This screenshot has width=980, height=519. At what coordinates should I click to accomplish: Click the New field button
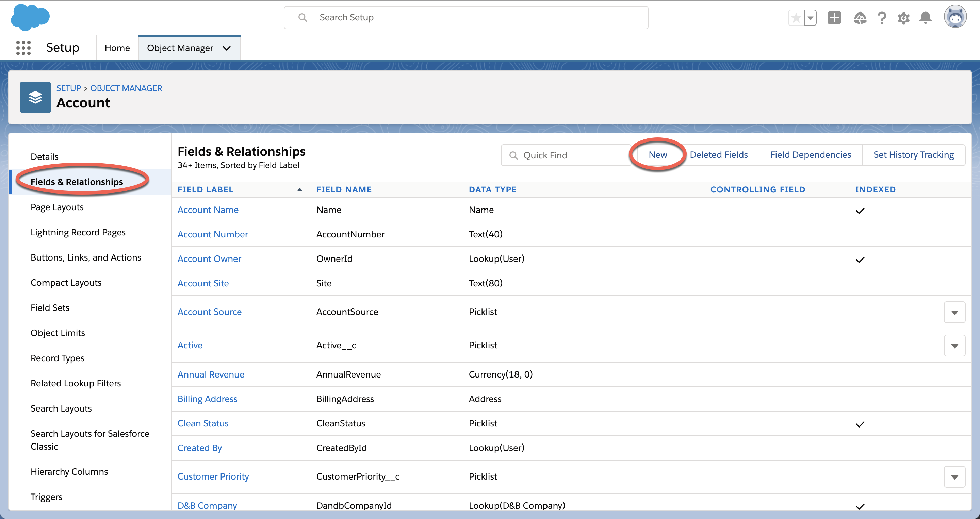pos(658,155)
